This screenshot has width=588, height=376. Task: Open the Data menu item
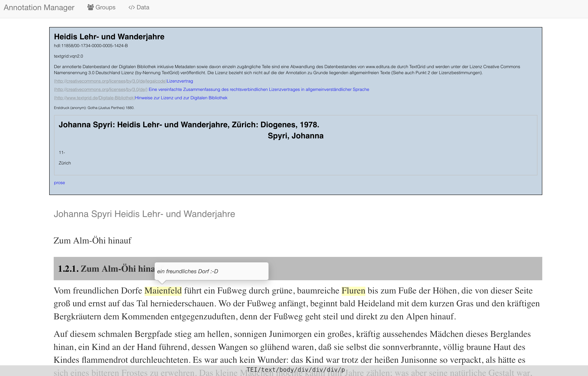pyautogui.click(x=143, y=7)
